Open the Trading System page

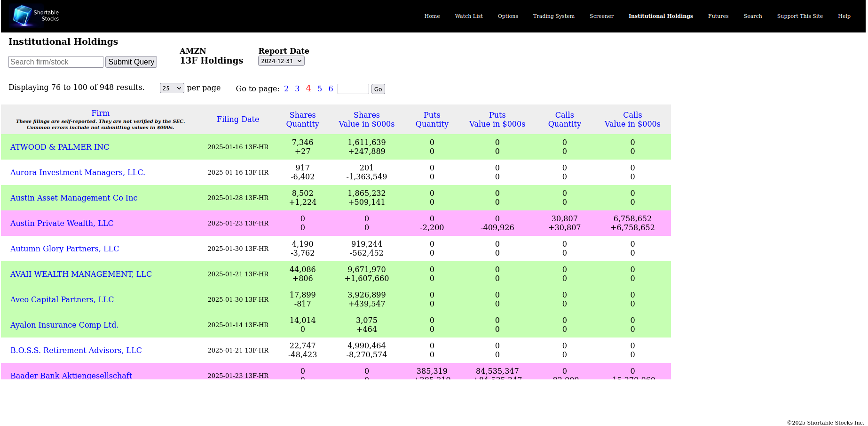(553, 16)
